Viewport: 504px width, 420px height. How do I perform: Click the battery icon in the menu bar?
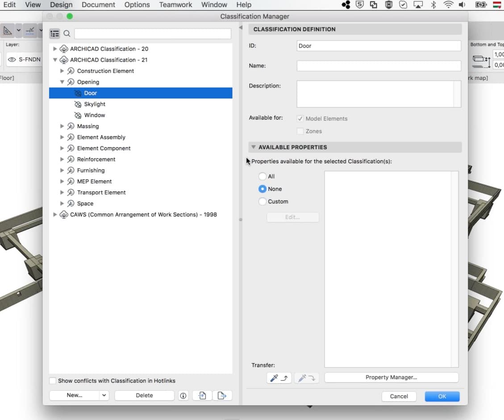[481, 5]
